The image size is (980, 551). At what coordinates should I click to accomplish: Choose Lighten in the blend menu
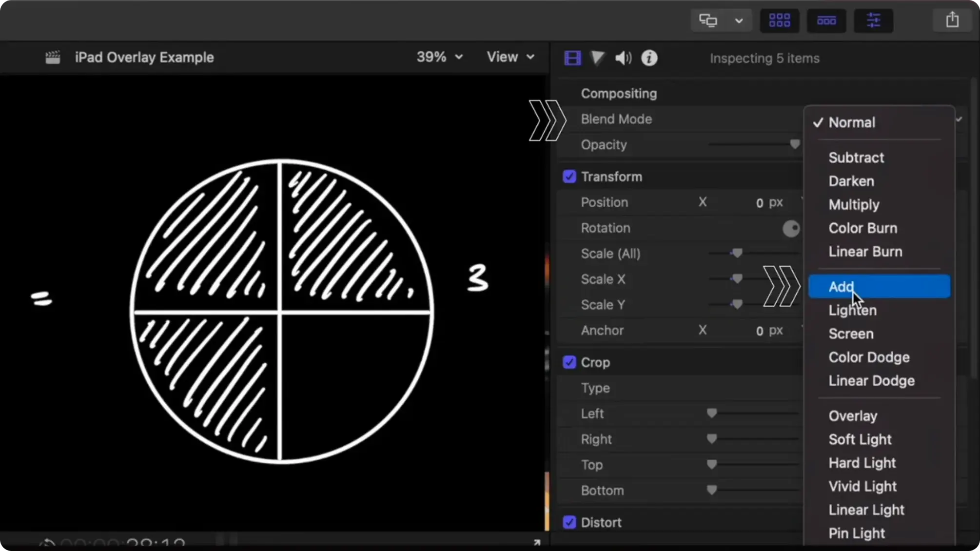point(879,310)
